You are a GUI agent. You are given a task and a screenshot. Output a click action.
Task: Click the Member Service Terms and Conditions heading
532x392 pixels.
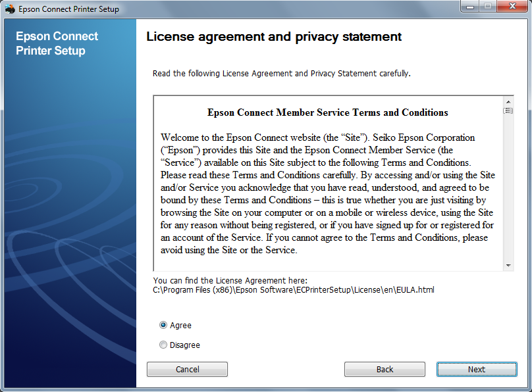click(x=327, y=112)
